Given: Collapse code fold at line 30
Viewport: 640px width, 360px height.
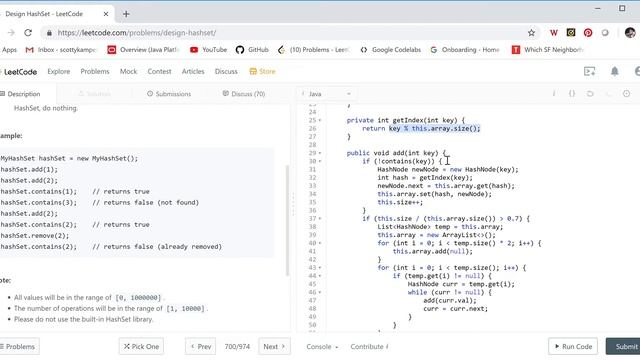Looking at the screenshot, I should click(x=320, y=161).
